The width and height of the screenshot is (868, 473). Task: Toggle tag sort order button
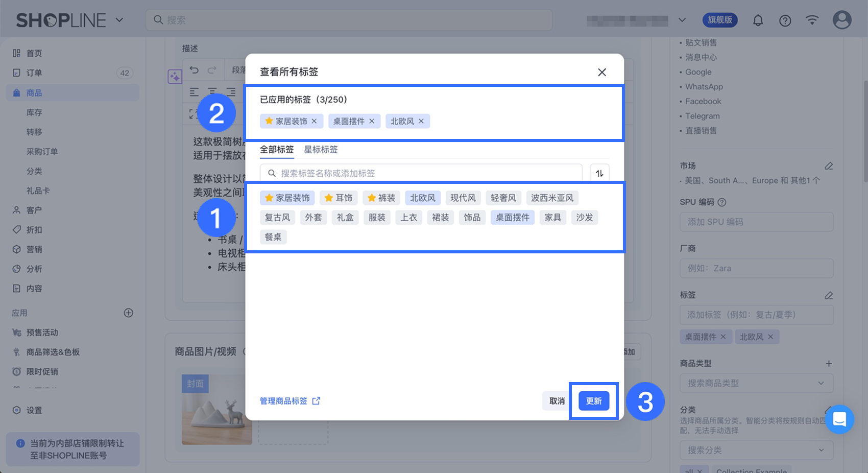(x=599, y=173)
